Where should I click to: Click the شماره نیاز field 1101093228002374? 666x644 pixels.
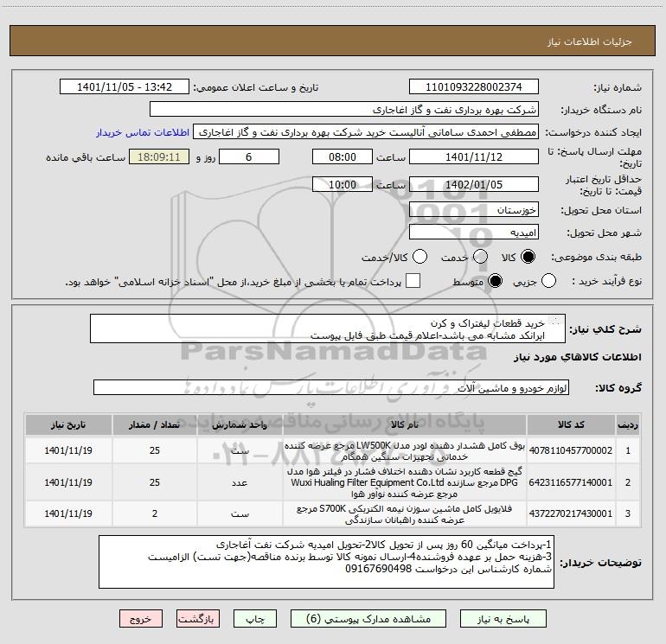pos(474,87)
